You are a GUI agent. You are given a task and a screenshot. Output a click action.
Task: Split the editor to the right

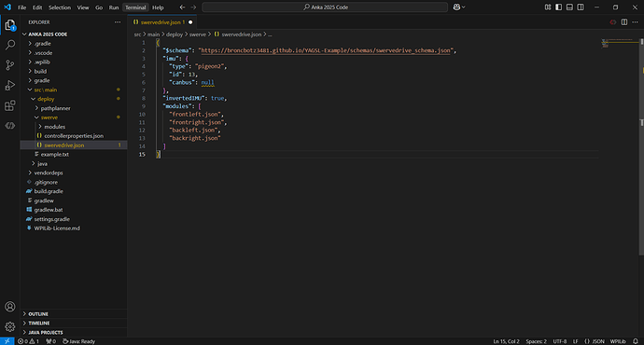click(x=623, y=22)
